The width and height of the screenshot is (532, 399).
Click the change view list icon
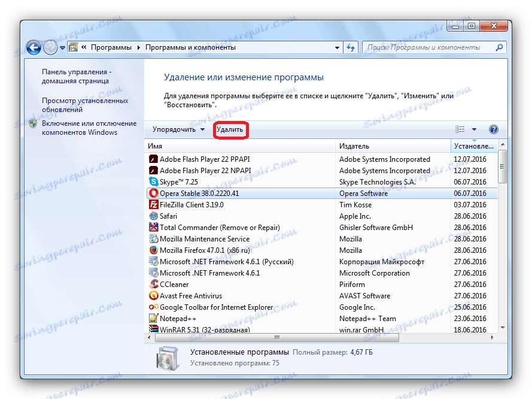pyautogui.click(x=460, y=129)
